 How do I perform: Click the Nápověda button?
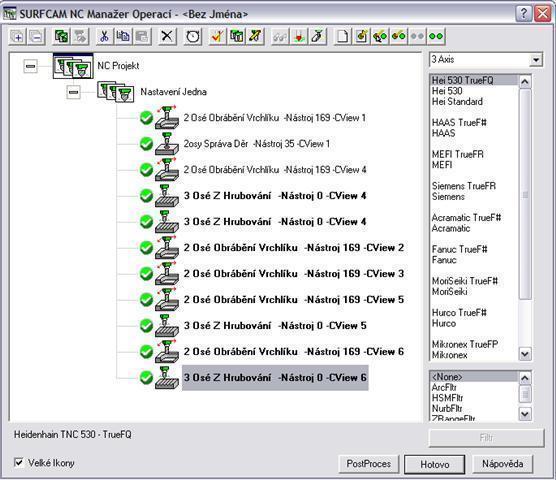click(502, 464)
